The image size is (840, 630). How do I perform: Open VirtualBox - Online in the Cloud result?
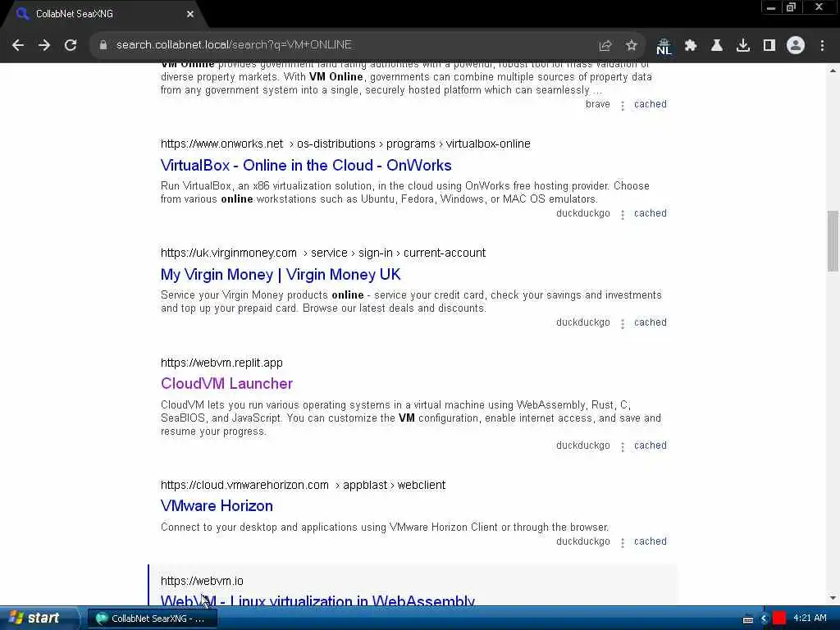click(x=306, y=165)
